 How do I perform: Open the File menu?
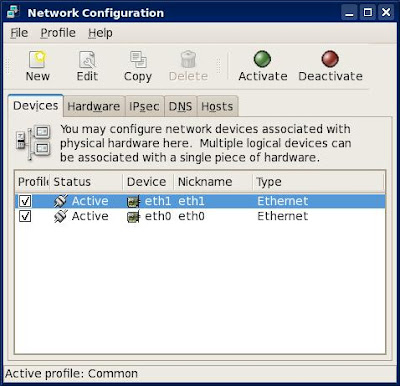tap(19, 33)
